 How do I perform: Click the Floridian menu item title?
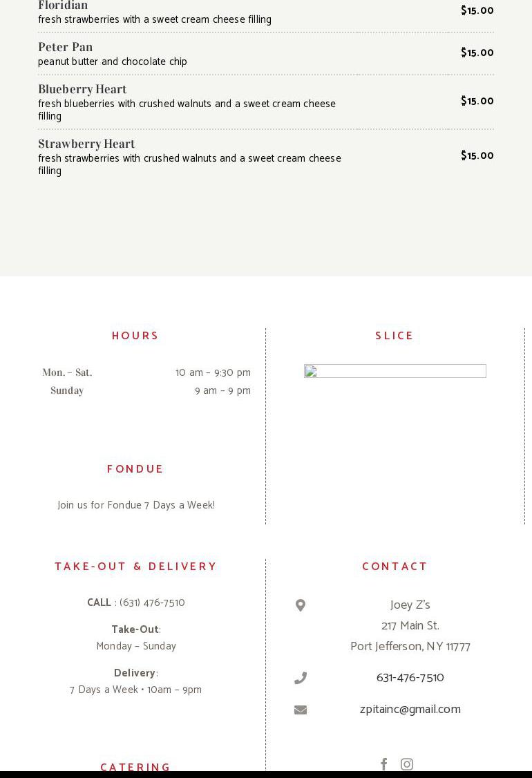coord(63,6)
